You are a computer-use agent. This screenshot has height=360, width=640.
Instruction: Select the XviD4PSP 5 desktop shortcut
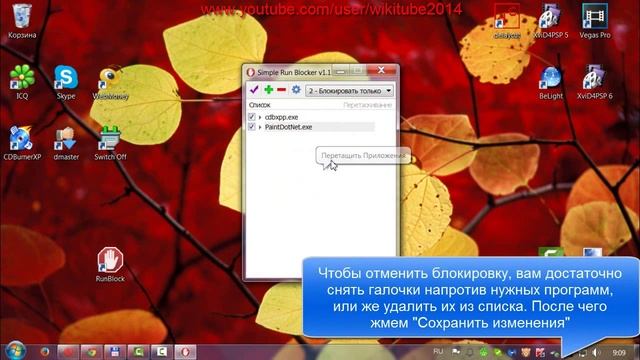tap(551, 21)
